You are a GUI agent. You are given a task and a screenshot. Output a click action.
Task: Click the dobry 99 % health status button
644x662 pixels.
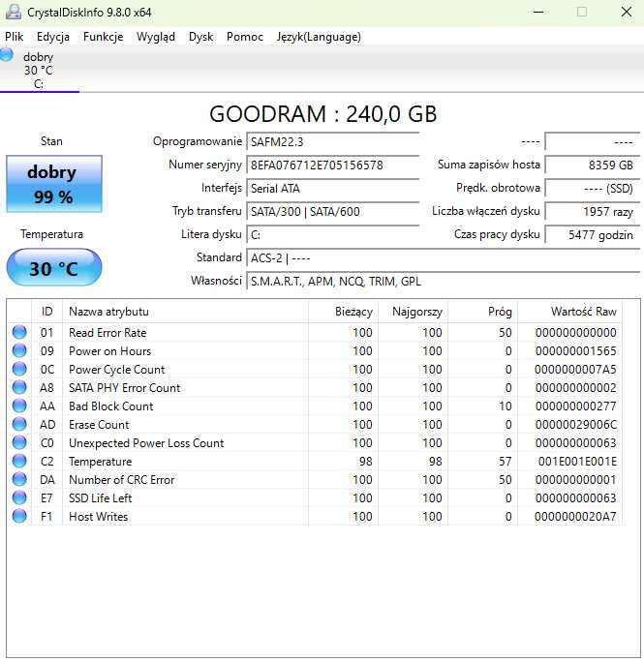click(54, 184)
